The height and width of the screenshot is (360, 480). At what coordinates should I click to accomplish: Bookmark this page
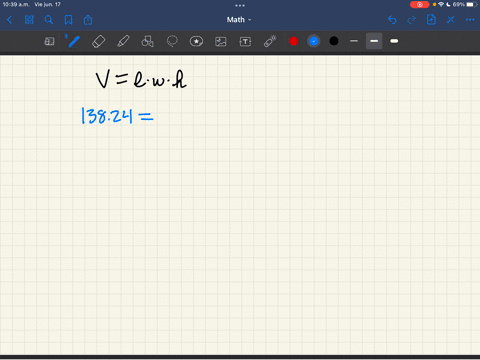68,20
